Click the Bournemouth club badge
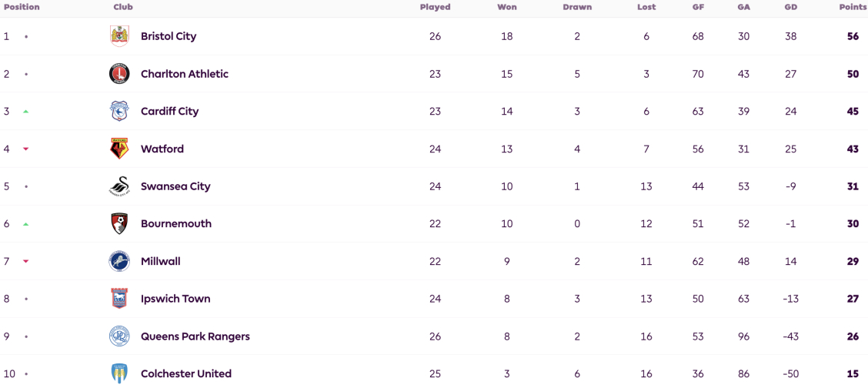The width and height of the screenshot is (868, 385). pos(119,224)
